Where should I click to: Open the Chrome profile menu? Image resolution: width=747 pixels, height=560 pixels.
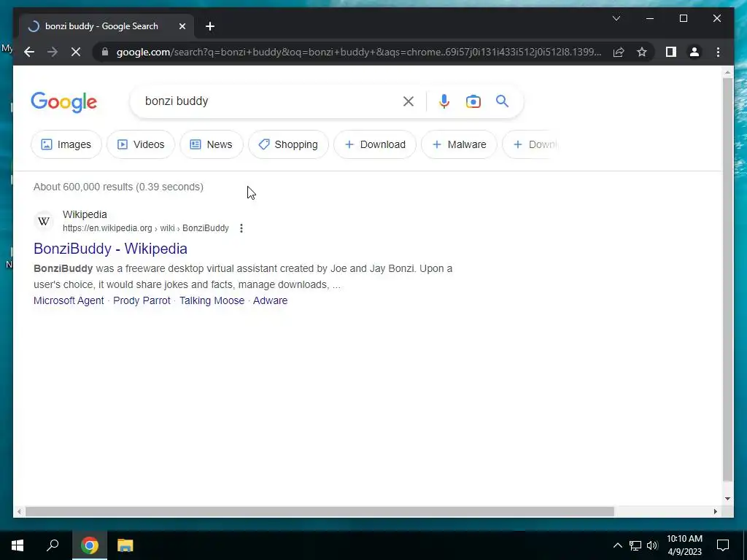[x=694, y=52]
